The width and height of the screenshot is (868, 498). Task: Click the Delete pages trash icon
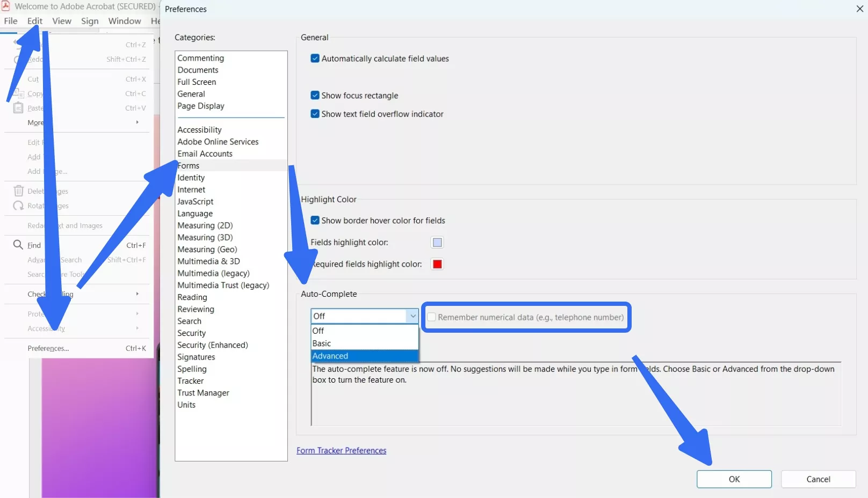[18, 191]
